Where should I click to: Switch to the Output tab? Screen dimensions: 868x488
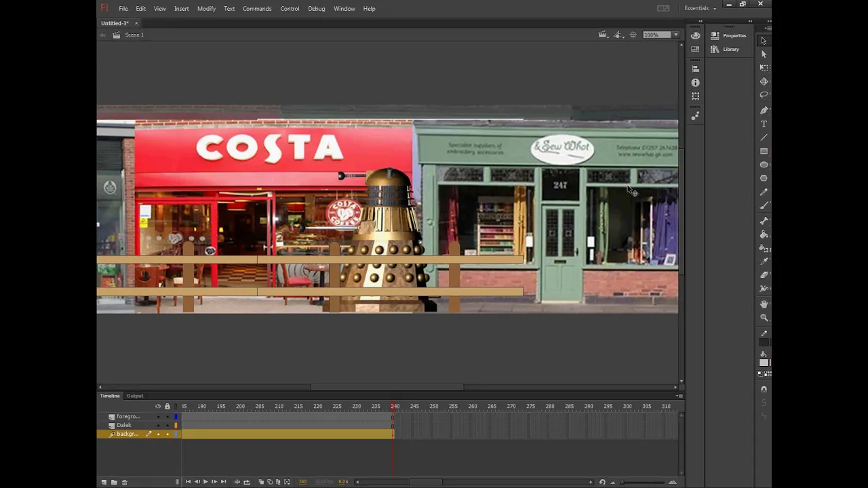135,396
